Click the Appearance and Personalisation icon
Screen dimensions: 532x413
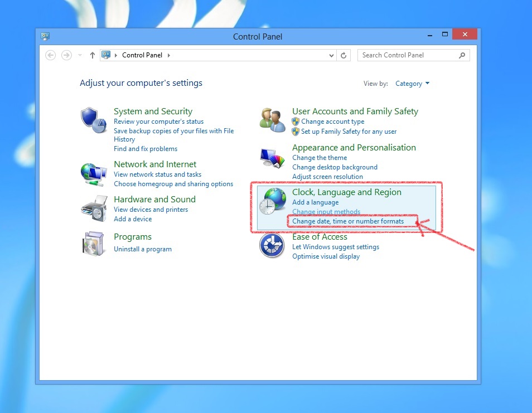[272, 156]
